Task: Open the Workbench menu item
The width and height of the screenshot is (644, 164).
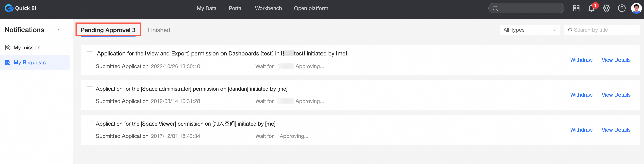Action: [x=268, y=8]
